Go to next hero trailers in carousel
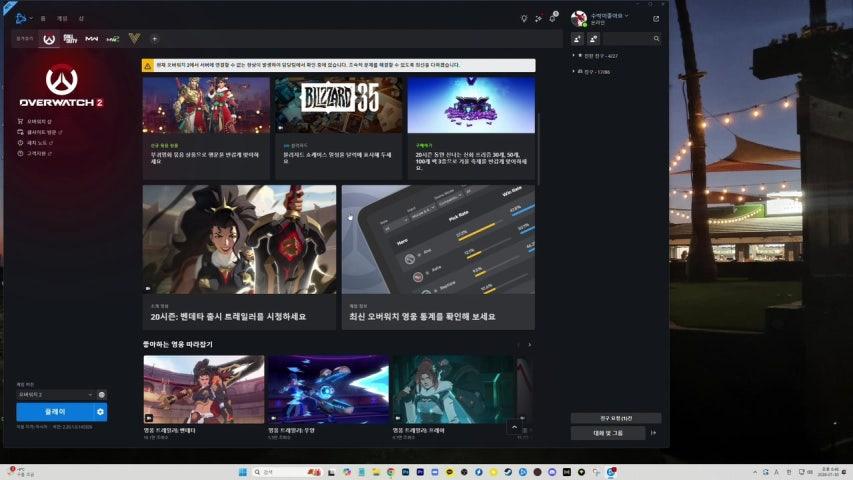This screenshot has height=480, width=853. (x=529, y=345)
